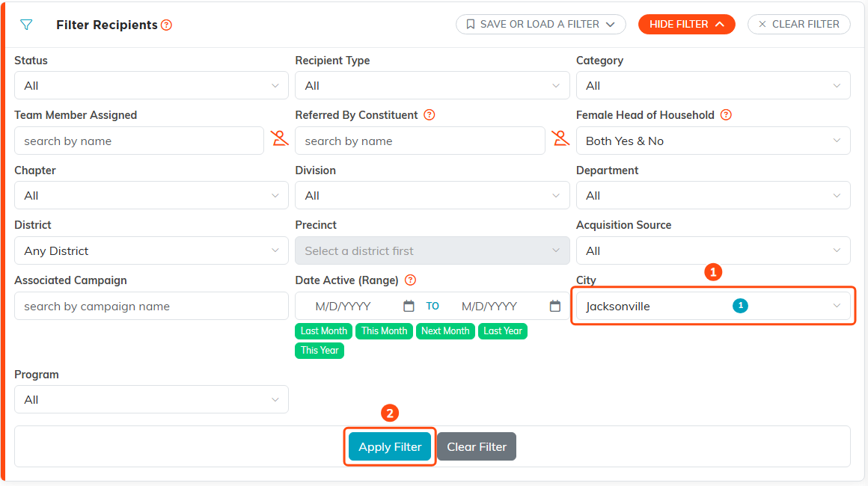Click the Apply Filter button

(390, 446)
